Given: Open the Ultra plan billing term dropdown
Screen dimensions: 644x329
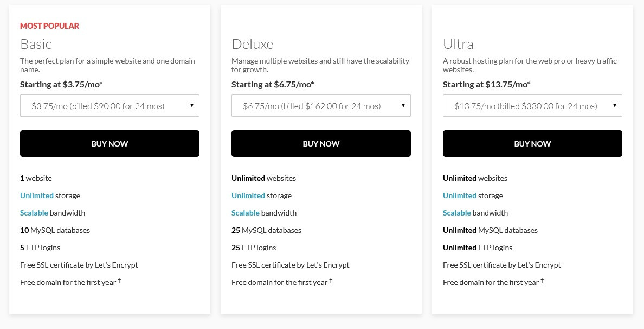Looking at the screenshot, I should pyautogui.click(x=532, y=106).
